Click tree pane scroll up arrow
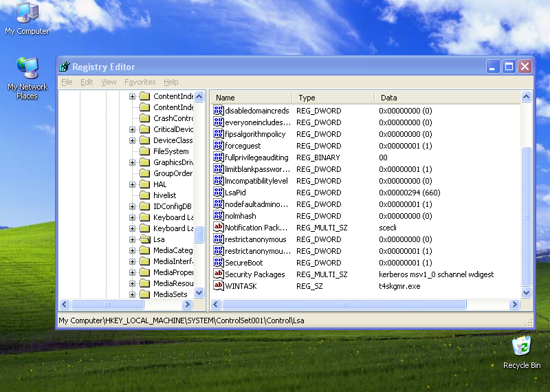The image size is (550, 392). pyautogui.click(x=199, y=96)
